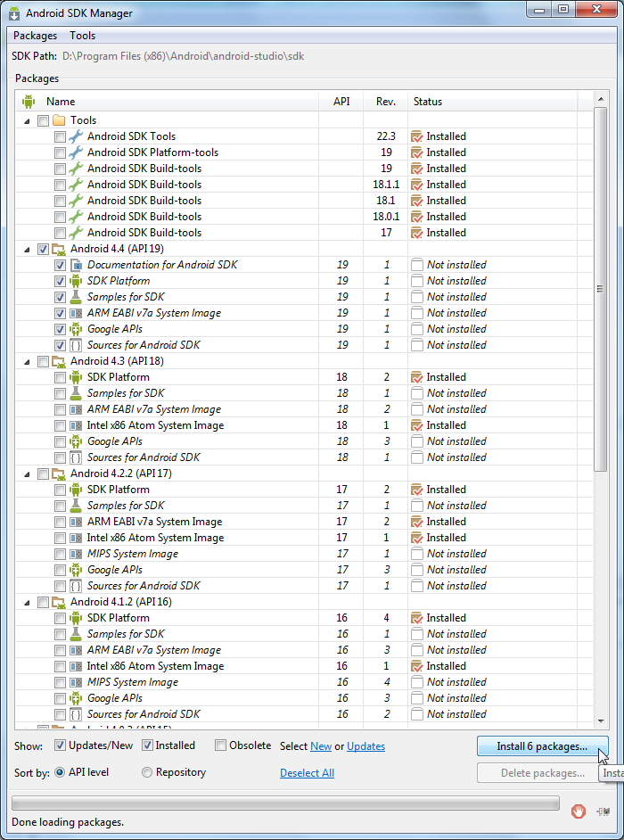Enable the Obsolete show checkbox
This screenshot has height=840, width=624.
point(221,745)
